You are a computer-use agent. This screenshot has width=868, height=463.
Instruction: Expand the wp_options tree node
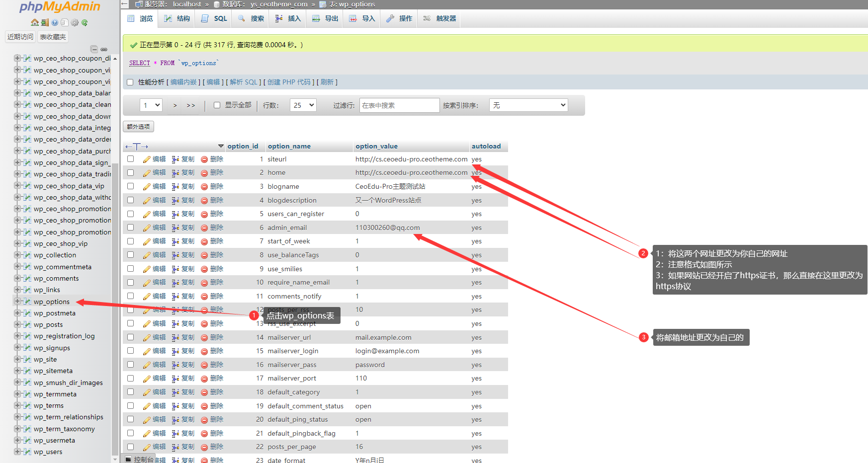17,302
